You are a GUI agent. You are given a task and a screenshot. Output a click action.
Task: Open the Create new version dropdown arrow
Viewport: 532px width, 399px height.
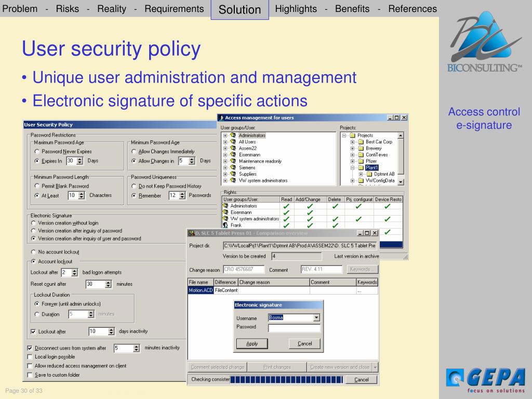pyautogui.click(x=375, y=367)
